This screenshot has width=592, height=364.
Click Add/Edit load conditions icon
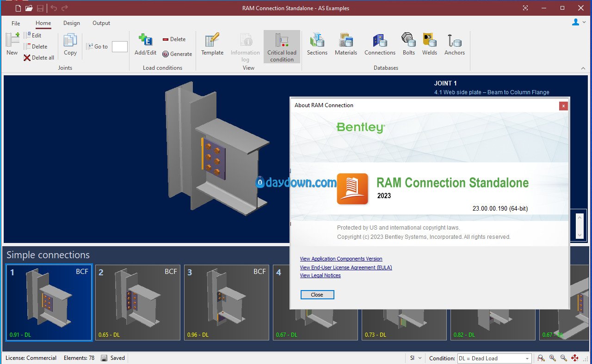click(145, 44)
